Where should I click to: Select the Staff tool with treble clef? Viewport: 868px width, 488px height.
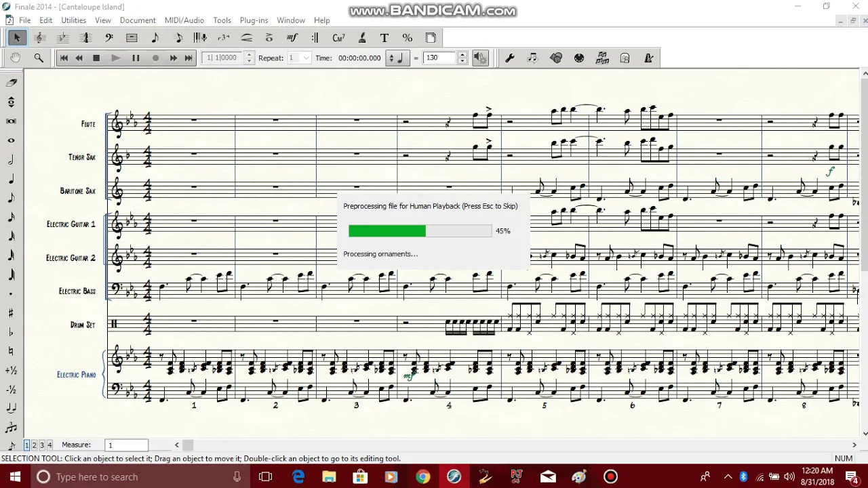(40, 38)
